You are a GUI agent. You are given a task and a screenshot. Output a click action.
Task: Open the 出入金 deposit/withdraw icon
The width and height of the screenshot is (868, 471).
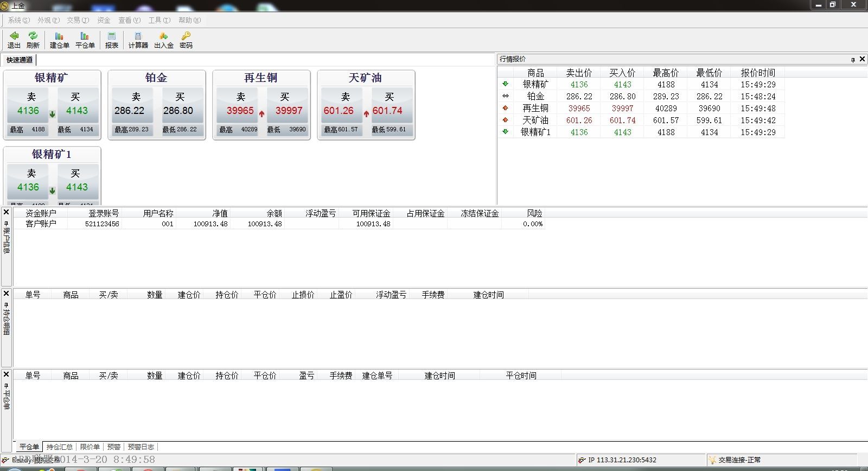click(163, 40)
